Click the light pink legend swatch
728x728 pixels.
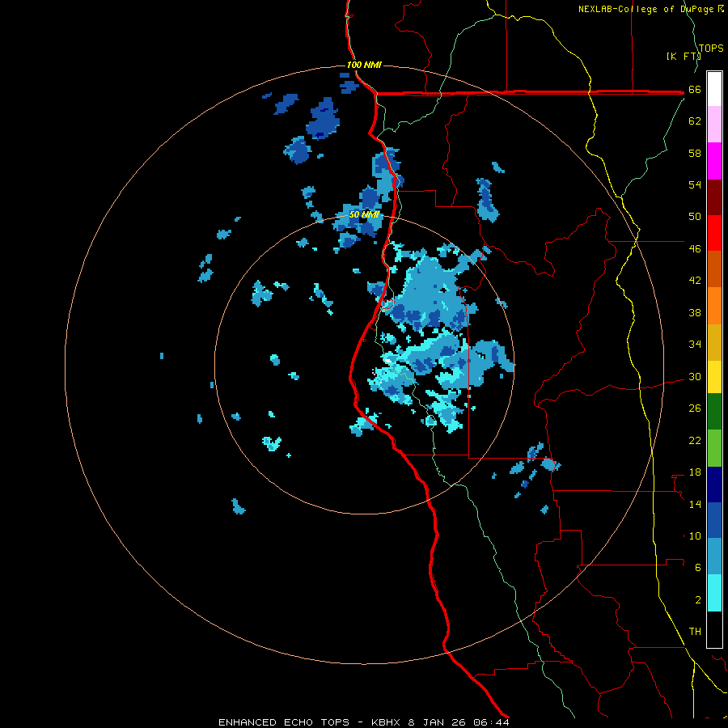(x=714, y=125)
